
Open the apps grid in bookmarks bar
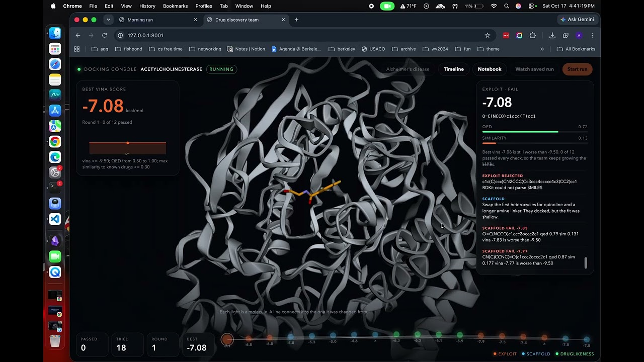[x=77, y=49]
